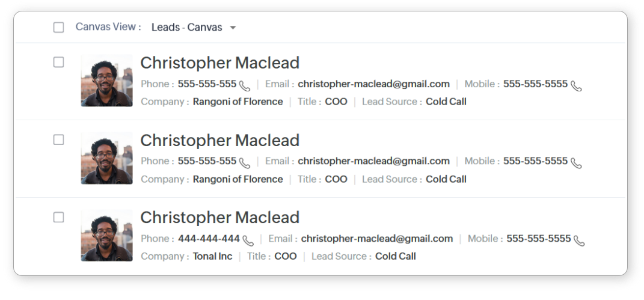Screen dimensions: 644x300
Task: Click the phone call icon in the first lead record
Action: (244, 85)
